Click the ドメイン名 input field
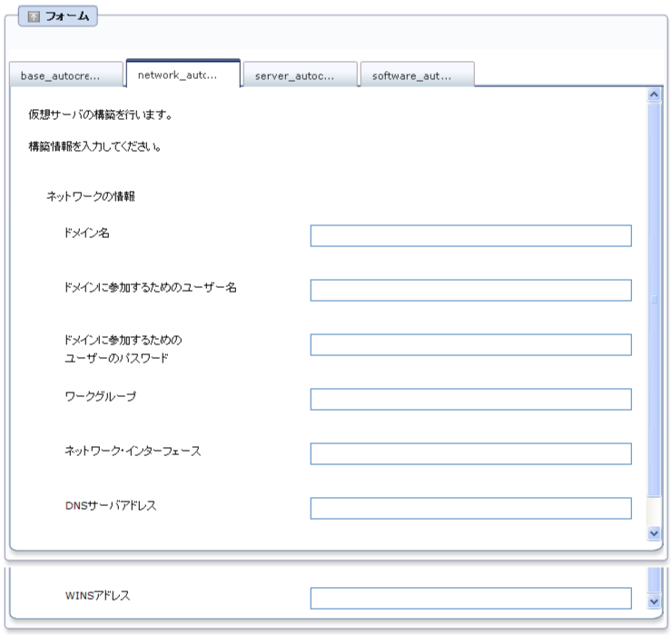 coord(470,236)
